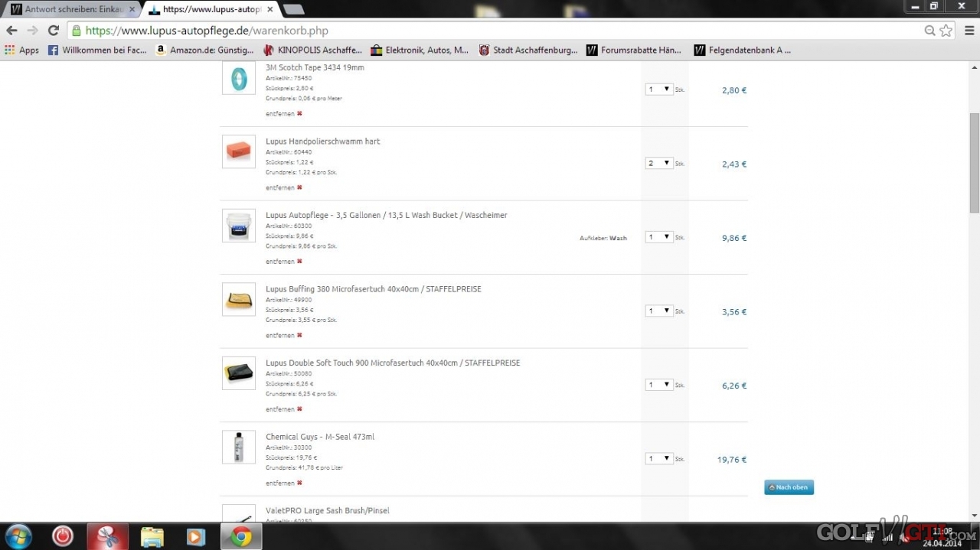This screenshot has width=980, height=550.
Task: Switch to Antwort schreiben tab
Action: pyautogui.click(x=73, y=9)
